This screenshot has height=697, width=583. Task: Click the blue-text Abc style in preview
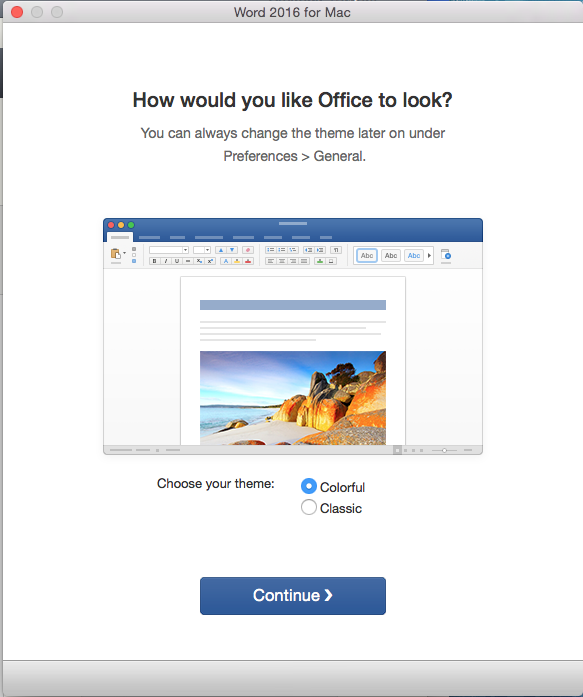coord(414,256)
